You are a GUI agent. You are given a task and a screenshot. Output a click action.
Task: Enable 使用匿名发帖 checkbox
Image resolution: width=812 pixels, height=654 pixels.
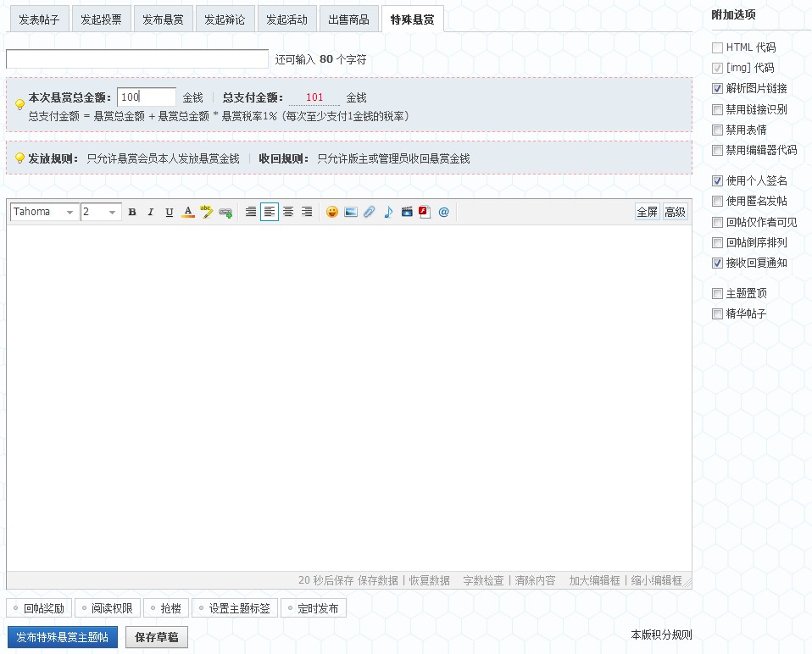pyautogui.click(x=717, y=202)
